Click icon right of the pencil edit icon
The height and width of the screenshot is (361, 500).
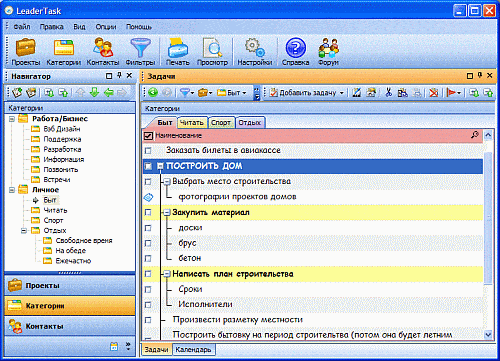[371, 92]
